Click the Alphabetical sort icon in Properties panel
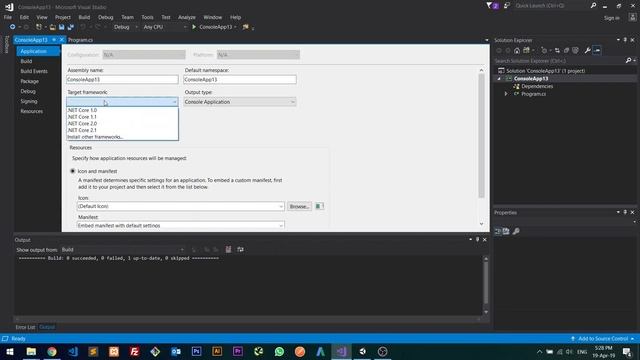The height and width of the screenshot is (360, 640). pos(507,231)
